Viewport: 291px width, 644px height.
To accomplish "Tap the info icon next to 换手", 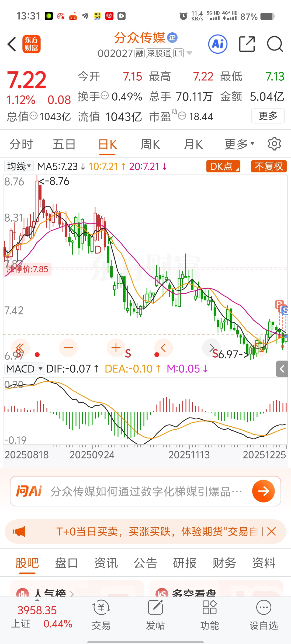I will tap(105, 95).
